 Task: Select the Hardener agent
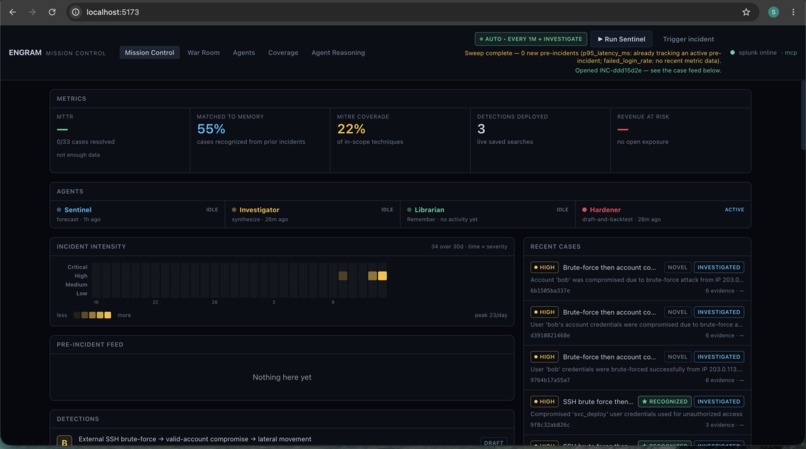tap(663, 214)
